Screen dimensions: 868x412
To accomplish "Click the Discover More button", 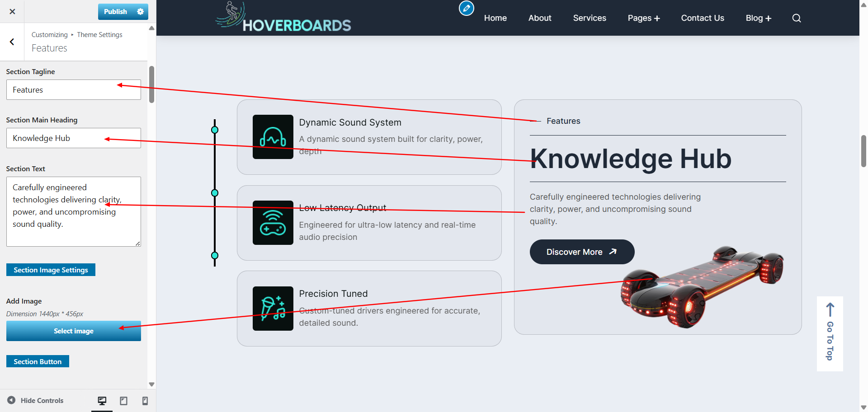I will pyautogui.click(x=582, y=252).
